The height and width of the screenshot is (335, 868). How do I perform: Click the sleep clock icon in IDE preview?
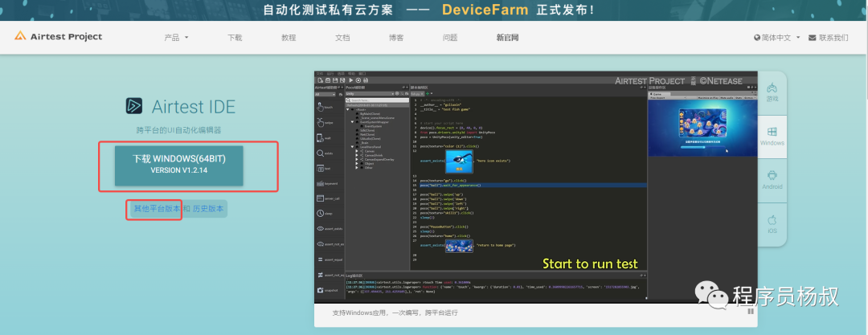click(x=321, y=213)
